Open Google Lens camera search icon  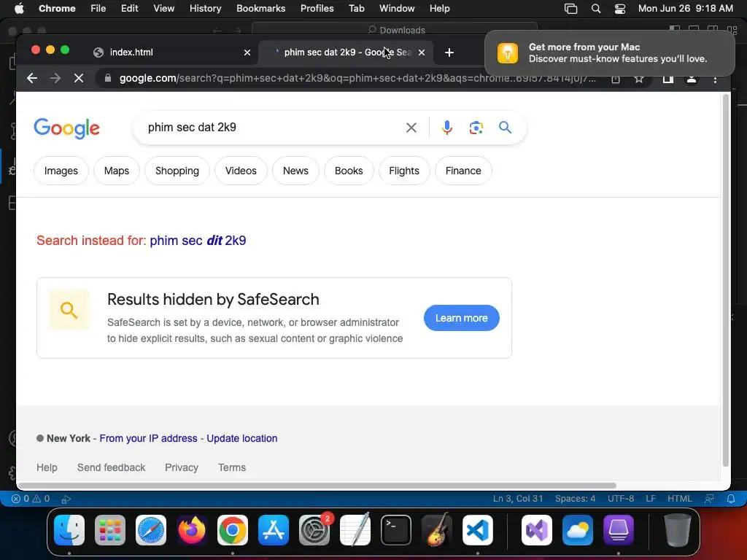point(476,128)
